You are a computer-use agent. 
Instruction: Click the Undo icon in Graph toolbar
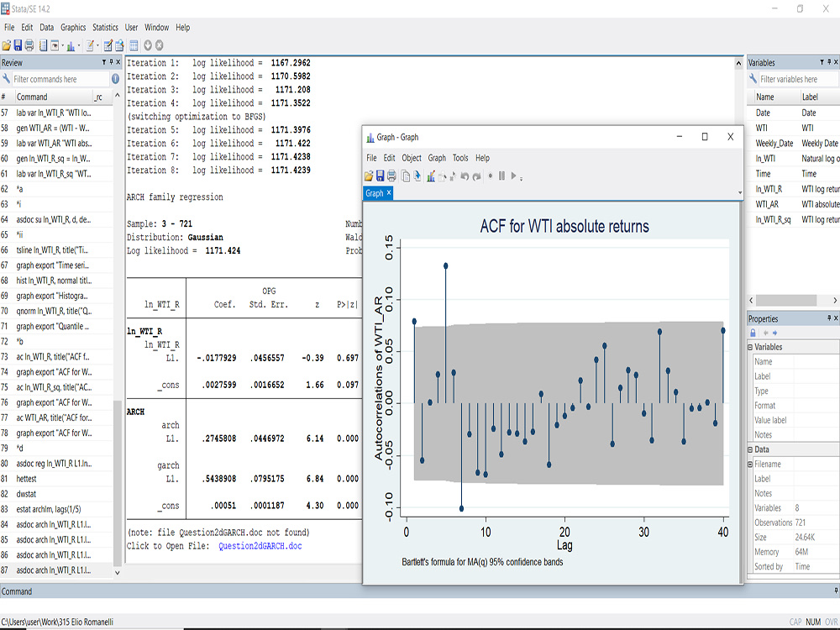(x=465, y=176)
